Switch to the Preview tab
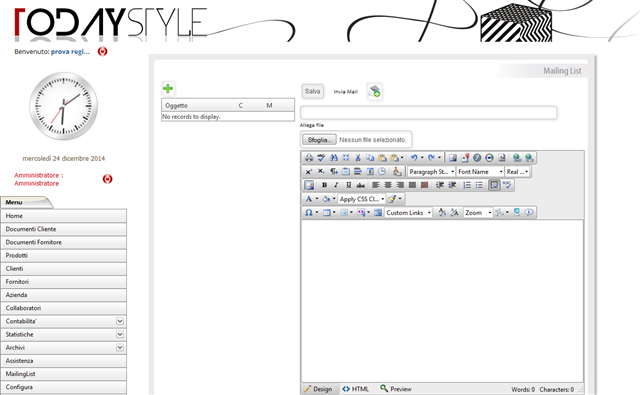This screenshot has height=395, width=640. (x=396, y=389)
